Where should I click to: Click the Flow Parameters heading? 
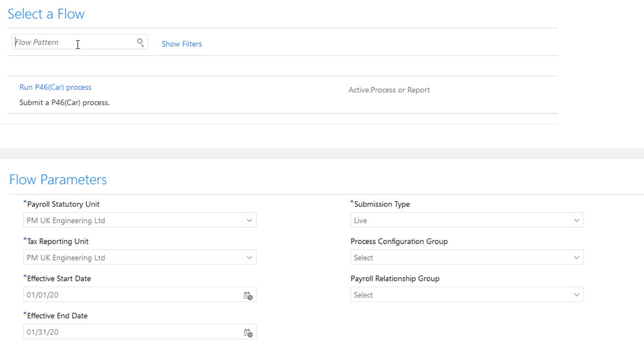pyautogui.click(x=58, y=180)
